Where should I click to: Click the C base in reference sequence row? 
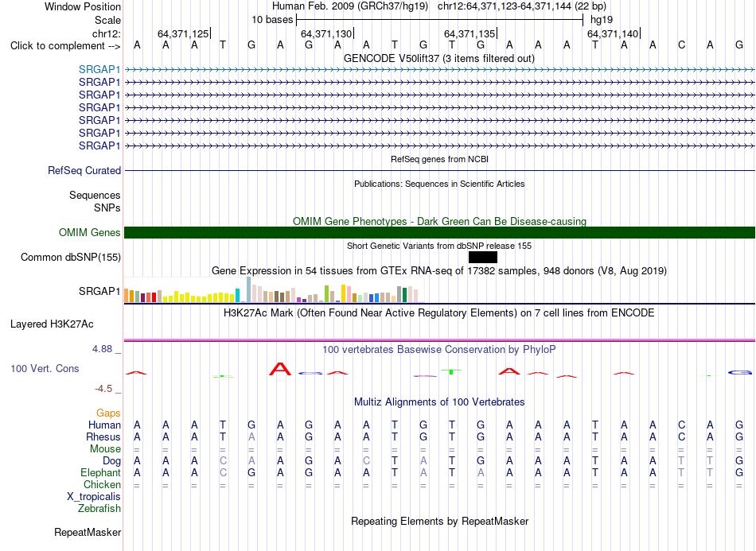pyautogui.click(x=681, y=45)
